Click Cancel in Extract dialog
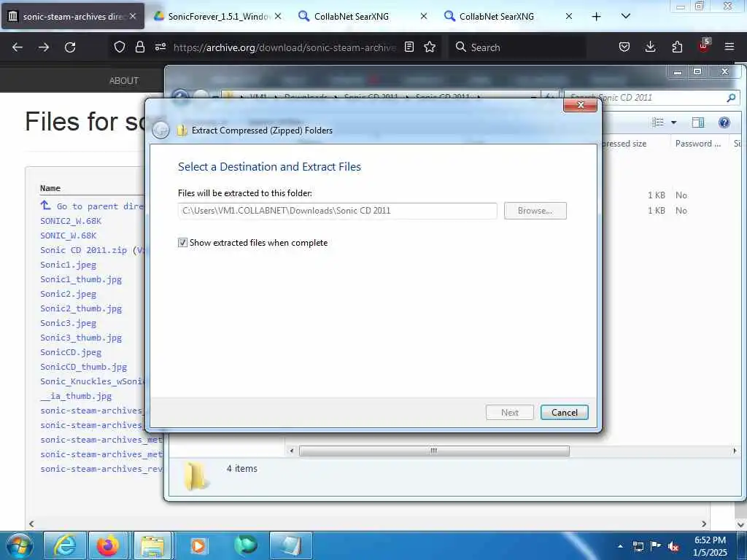 pyautogui.click(x=565, y=413)
